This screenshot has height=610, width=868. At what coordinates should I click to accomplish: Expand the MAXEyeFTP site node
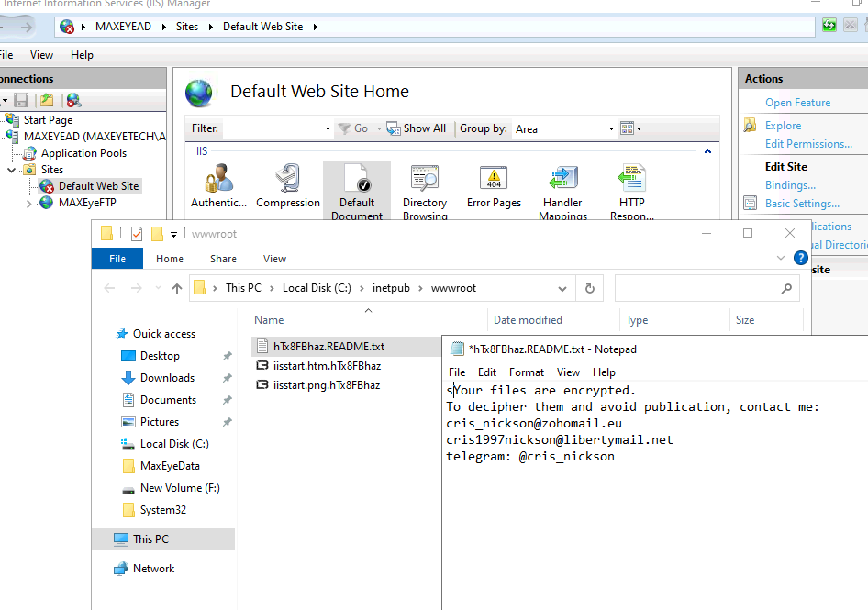pos(29,203)
